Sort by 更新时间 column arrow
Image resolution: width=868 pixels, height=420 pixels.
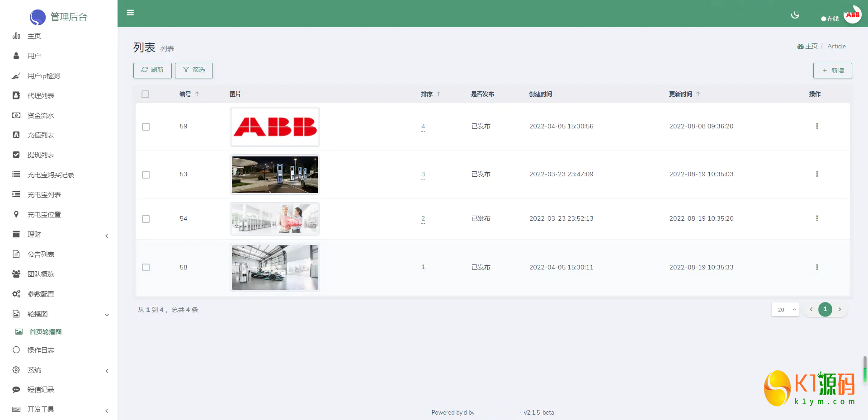click(698, 94)
